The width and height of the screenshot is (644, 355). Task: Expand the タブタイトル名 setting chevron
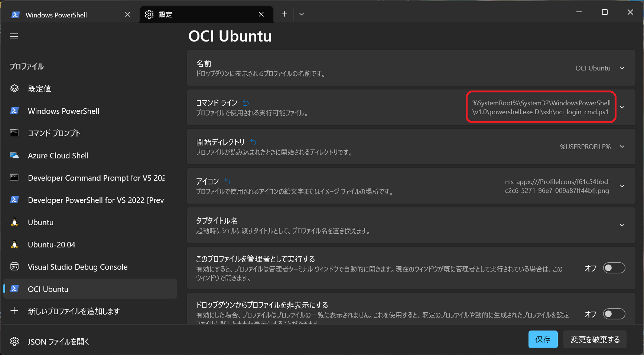coord(622,225)
